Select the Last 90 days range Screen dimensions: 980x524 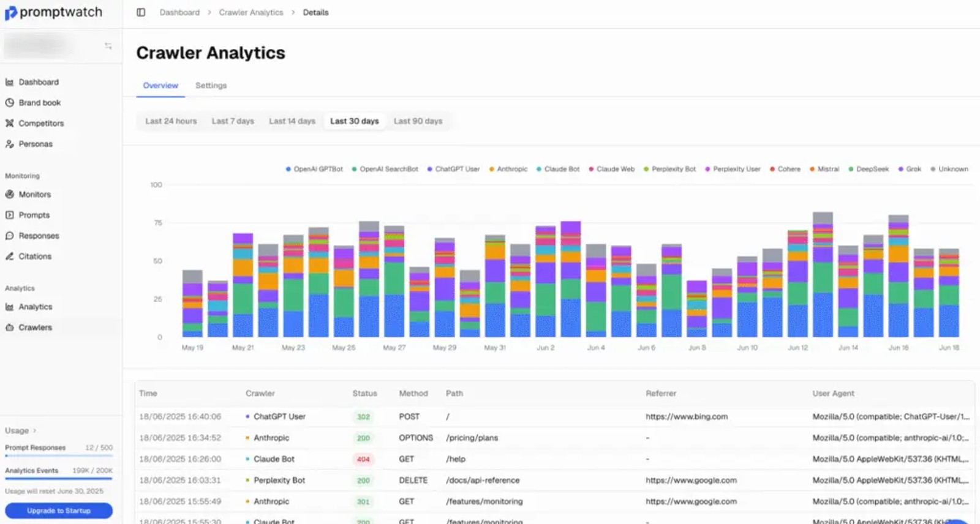(x=418, y=121)
